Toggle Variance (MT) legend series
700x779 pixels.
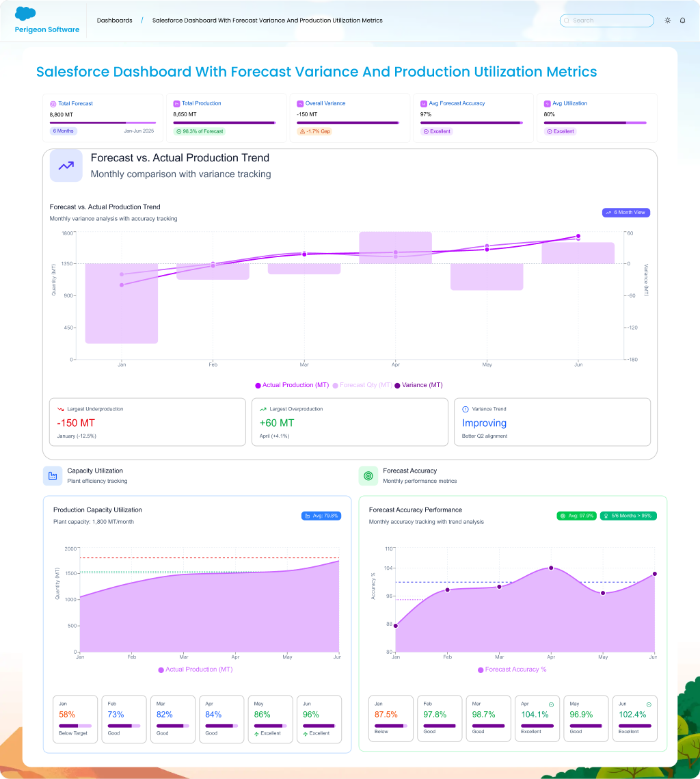click(418, 385)
